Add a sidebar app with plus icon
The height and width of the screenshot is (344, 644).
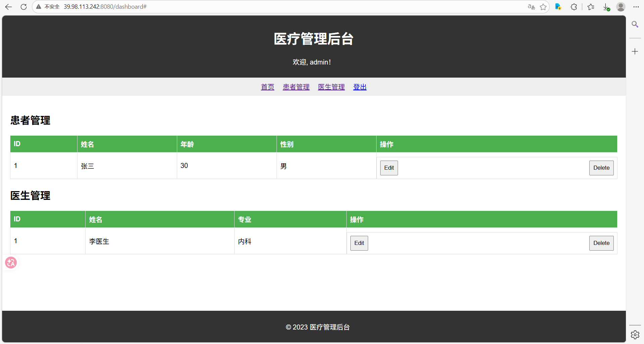coord(635,51)
